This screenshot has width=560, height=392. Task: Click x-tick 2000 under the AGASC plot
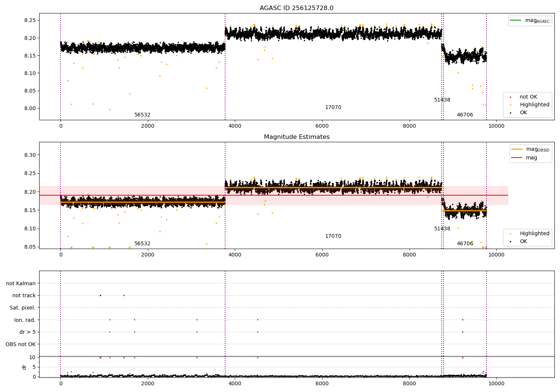148,126
